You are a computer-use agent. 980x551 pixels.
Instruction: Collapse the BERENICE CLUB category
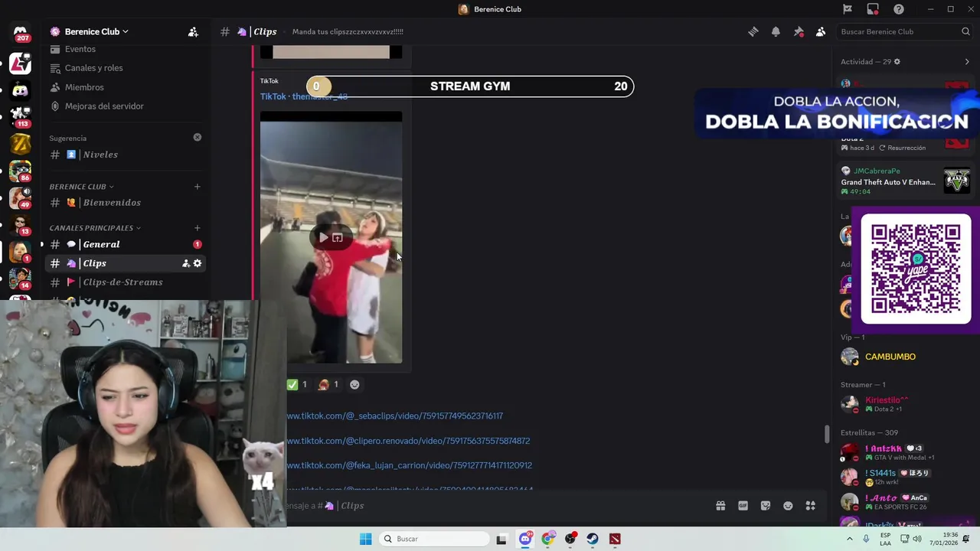81,187
